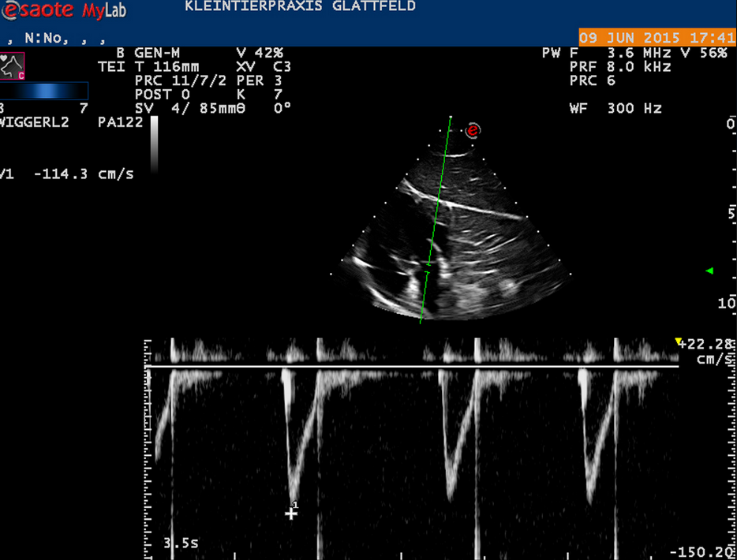Viewport: 737px width, 560px height.
Task: Click the '3.5s' sweep time label
Action: coord(181,543)
